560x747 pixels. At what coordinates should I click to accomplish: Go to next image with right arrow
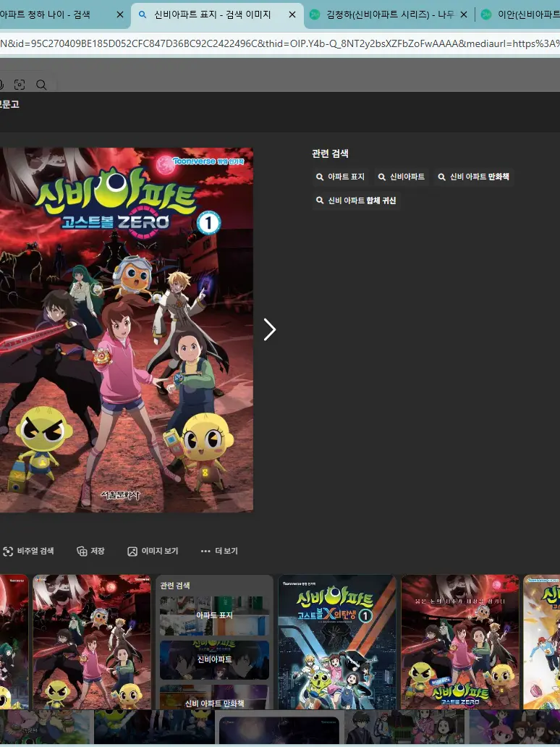coord(269,329)
